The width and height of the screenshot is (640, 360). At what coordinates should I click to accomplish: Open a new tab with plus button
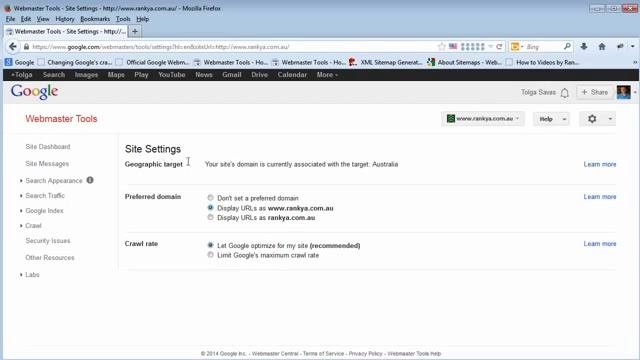(135, 31)
